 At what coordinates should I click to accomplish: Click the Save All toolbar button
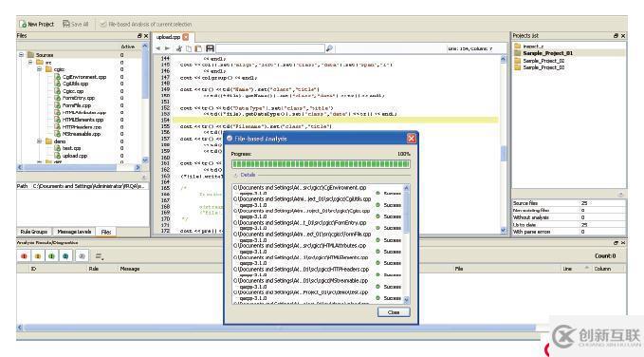click(76, 25)
